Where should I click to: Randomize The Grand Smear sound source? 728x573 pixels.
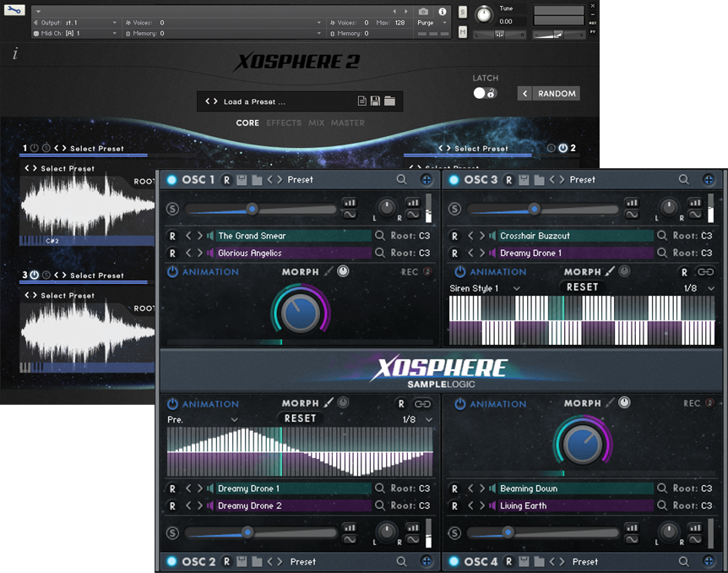click(x=172, y=236)
